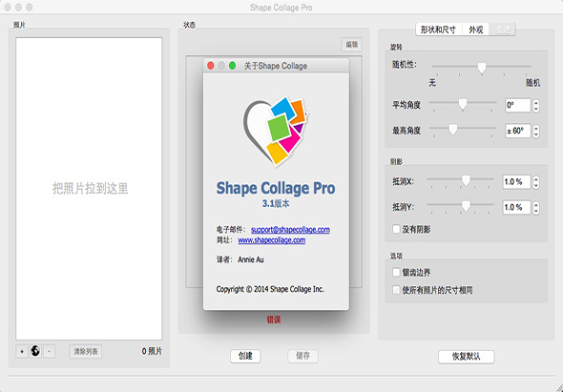563x392 pixels.
Task: Click the 3.1版本 version text
Action: click(x=276, y=203)
